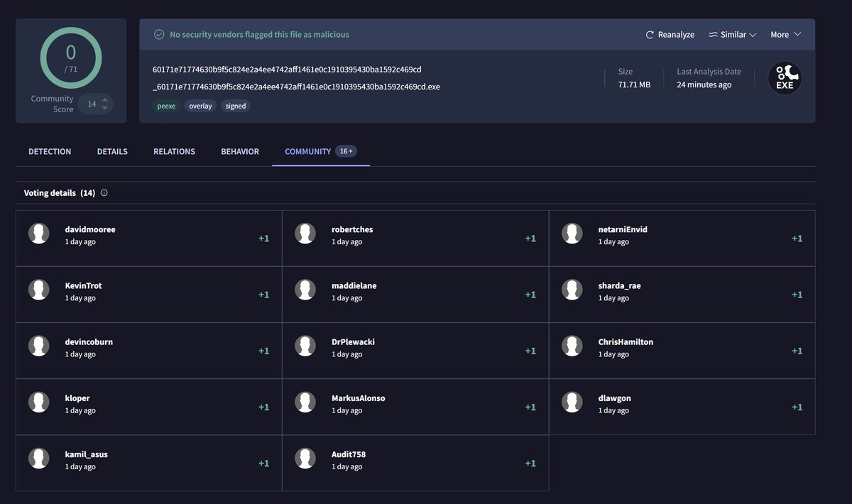
Task: Open Audit758 username link
Action: tap(349, 454)
